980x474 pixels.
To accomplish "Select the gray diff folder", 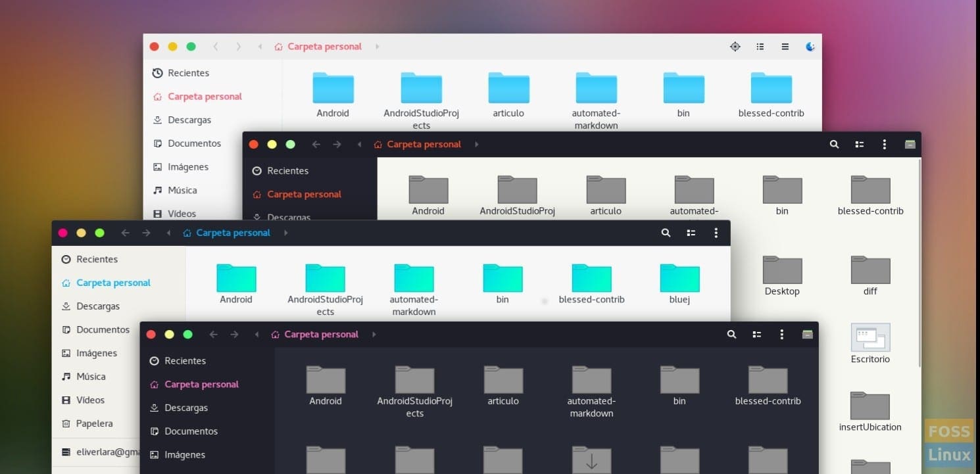I will point(870,270).
